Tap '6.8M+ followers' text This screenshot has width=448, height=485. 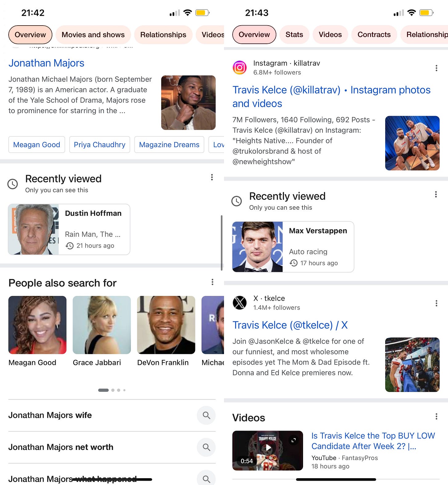coord(277,72)
